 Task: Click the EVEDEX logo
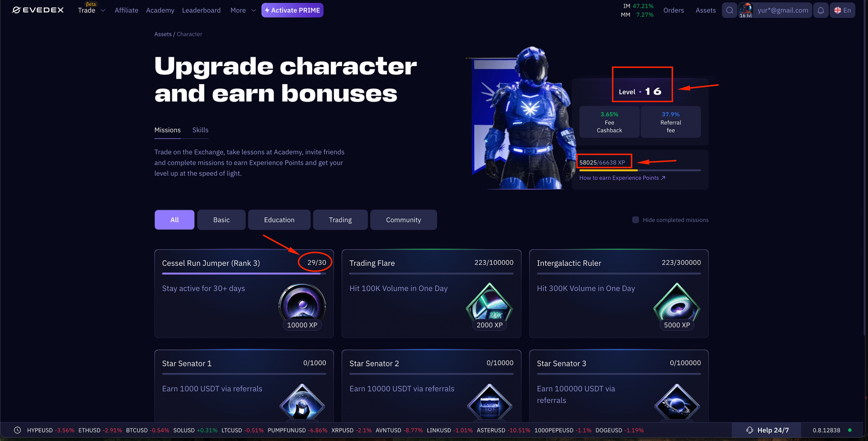coord(38,10)
